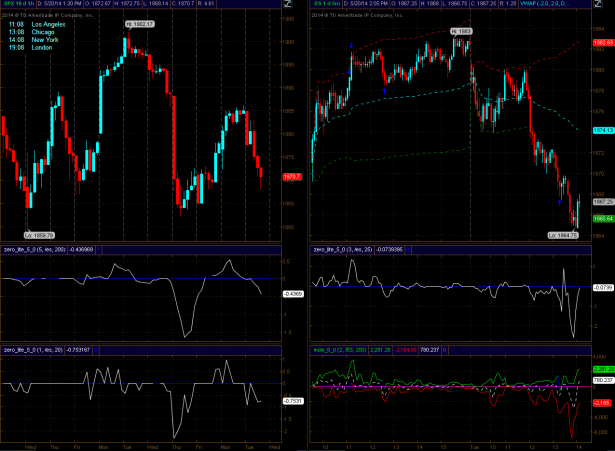Screen dimensions: 615x451
Task: Click the -0.0739386 value in study header
Action: coord(389,249)
